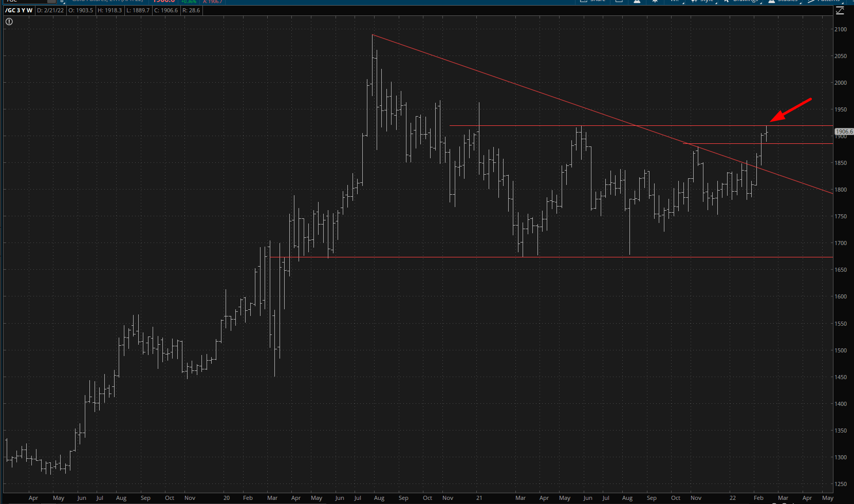Open the Style dropdown menu
The width and height of the screenshot is (854, 504).
[x=703, y=1]
